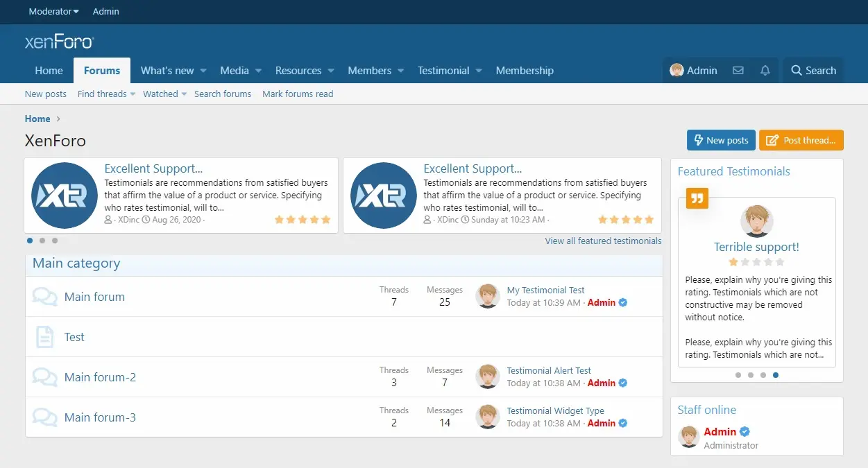Screen dimensions: 868x468
Task: Open the alerts bell icon
Action: (765, 71)
